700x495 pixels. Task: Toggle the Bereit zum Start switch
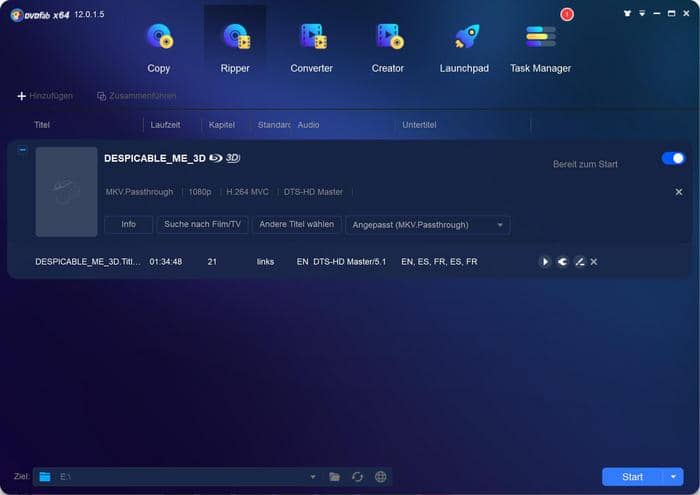coord(673,158)
